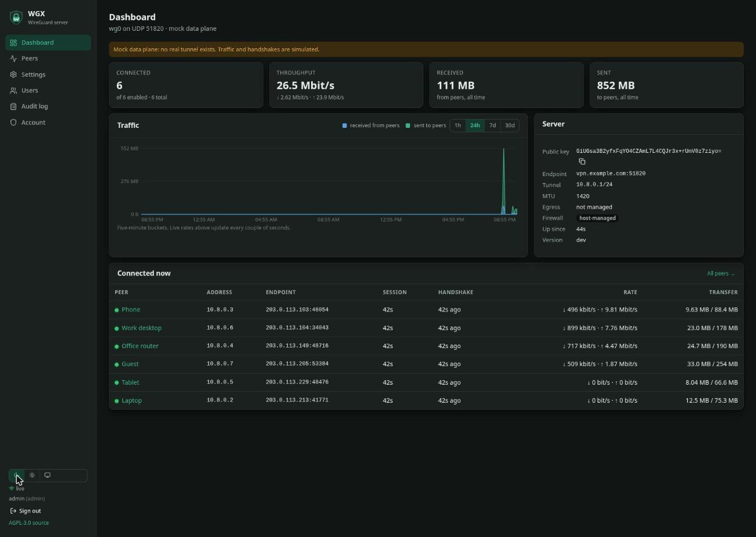Switch to dark theme moon icon

pos(17,475)
